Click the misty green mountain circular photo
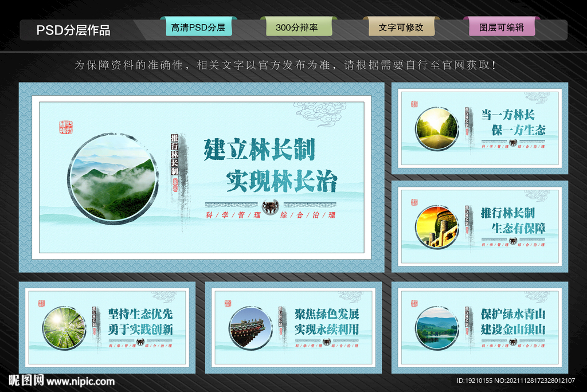587x392 pixels. pos(113,179)
